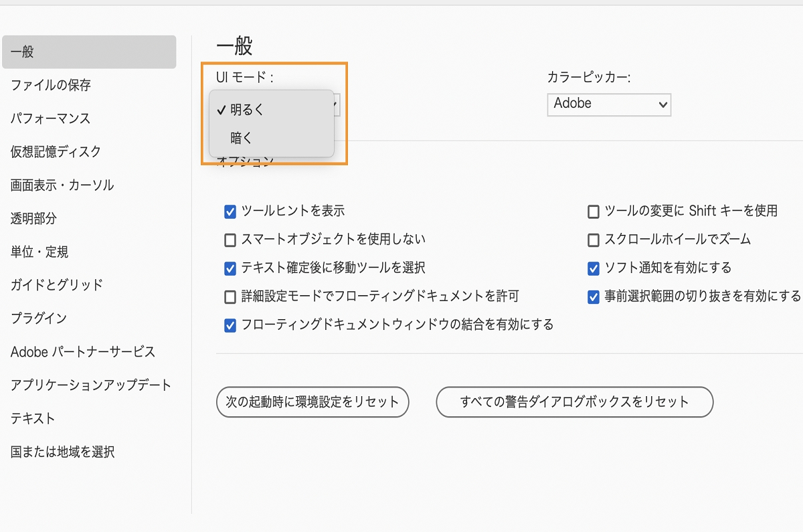Uncheck テキスト確定後に移動ツールを選択
803x532 pixels.
230,266
